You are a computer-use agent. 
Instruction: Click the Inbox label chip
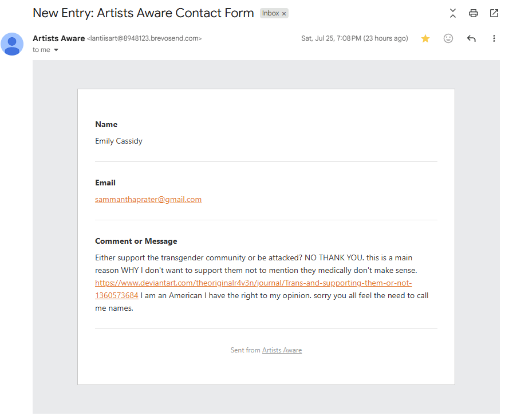click(270, 13)
